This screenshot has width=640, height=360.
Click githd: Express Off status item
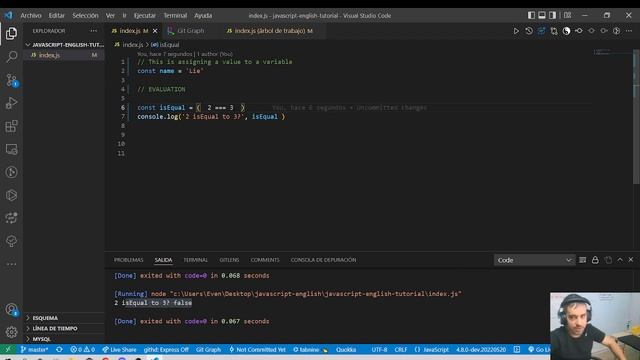pyautogui.click(x=166, y=350)
